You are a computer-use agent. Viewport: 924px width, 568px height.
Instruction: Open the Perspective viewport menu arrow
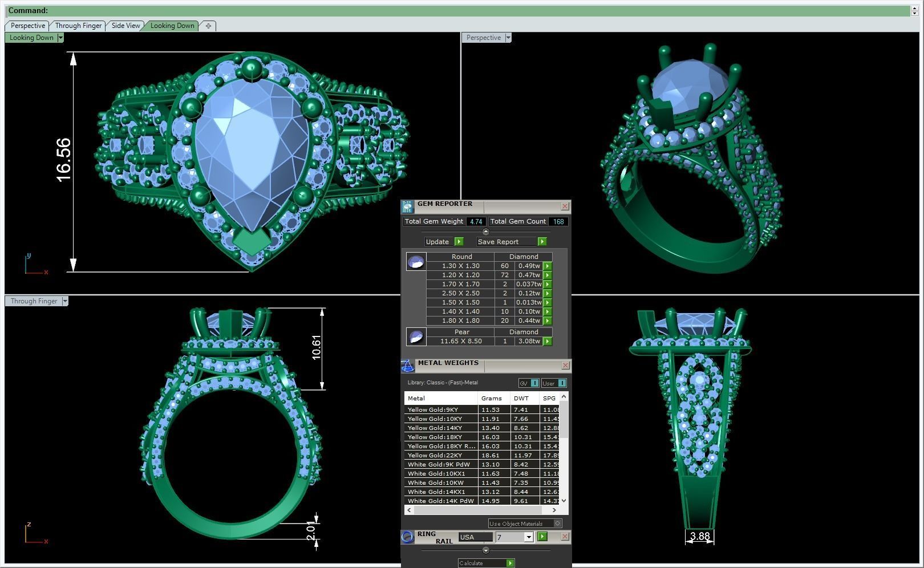click(508, 38)
